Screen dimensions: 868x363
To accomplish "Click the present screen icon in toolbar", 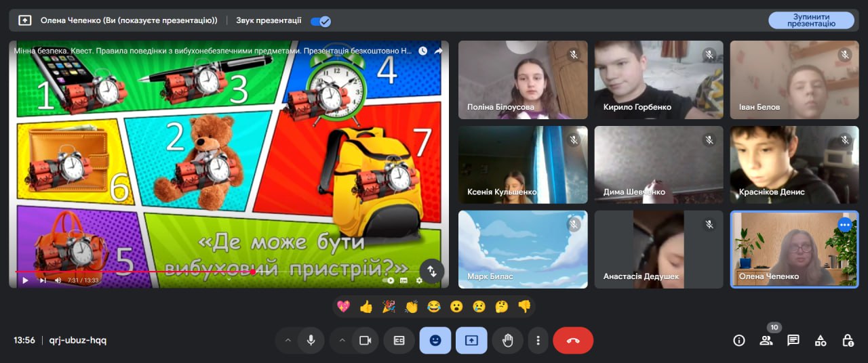I will [471, 341].
